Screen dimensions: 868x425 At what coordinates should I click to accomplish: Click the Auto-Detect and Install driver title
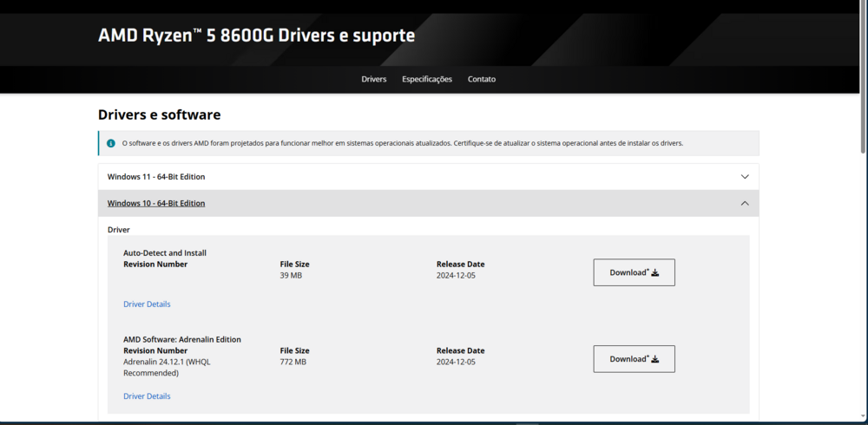[x=165, y=253]
